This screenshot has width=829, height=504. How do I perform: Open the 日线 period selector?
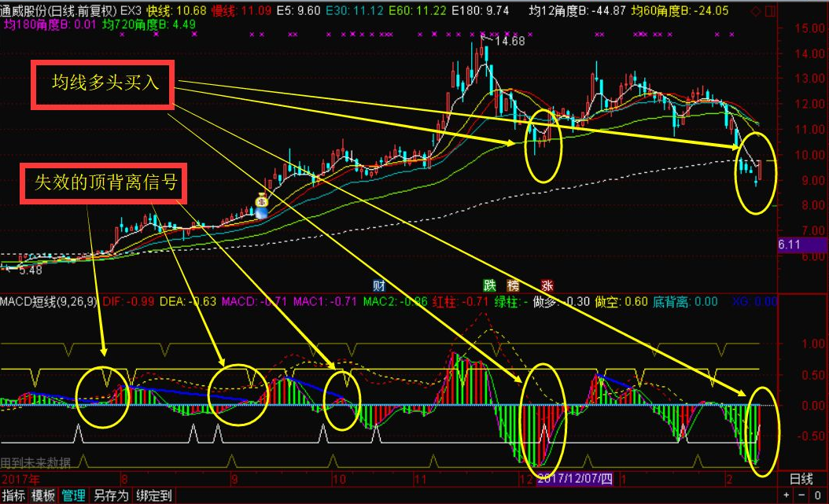801,479
